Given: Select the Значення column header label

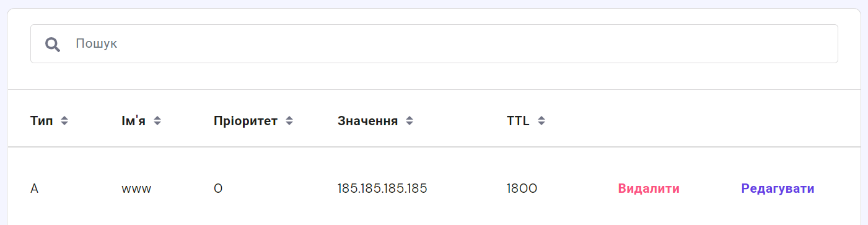Looking at the screenshot, I should click(368, 121).
